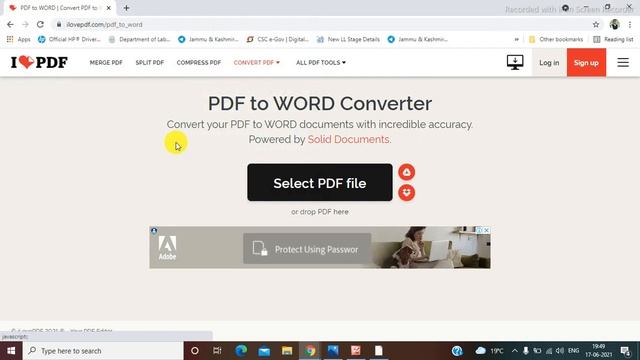Click the Select PDF file button
Image resolution: width=640 pixels, height=360 pixels.
(x=320, y=182)
